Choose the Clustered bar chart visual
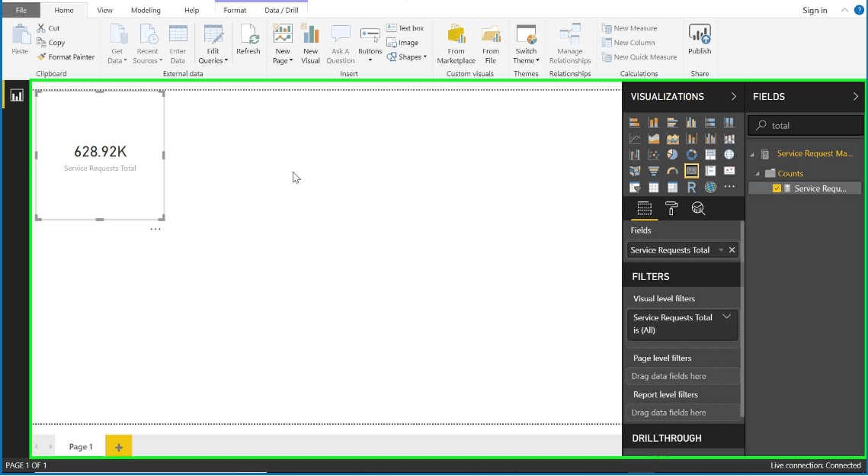The image size is (868, 476). coord(673,123)
